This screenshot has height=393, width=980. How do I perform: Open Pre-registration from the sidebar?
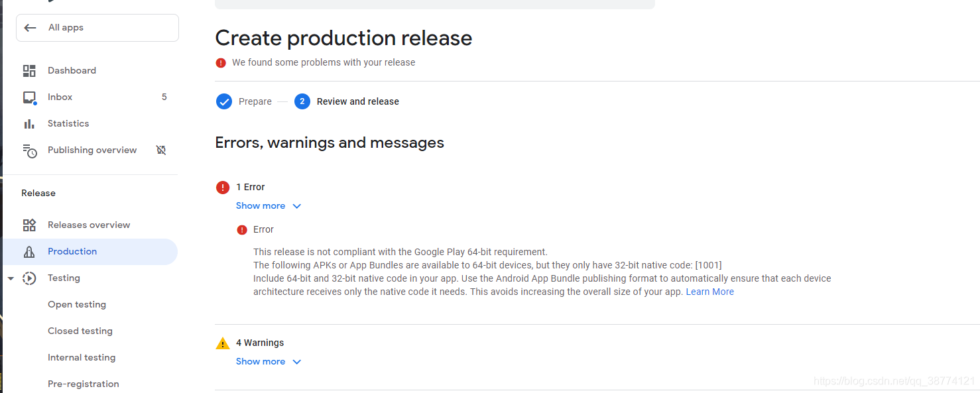tap(83, 383)
